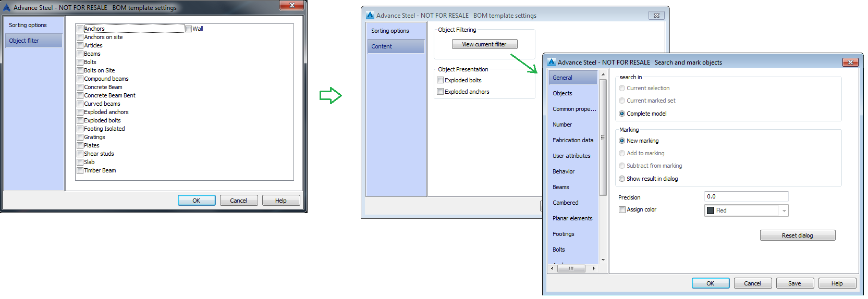Check the Plates checkbox
This screenshot has width=868, height=299.
point(80,146)
